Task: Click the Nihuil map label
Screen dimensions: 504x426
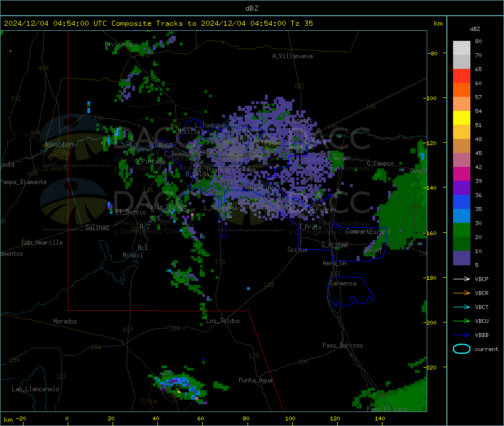Action: point(132,255)
